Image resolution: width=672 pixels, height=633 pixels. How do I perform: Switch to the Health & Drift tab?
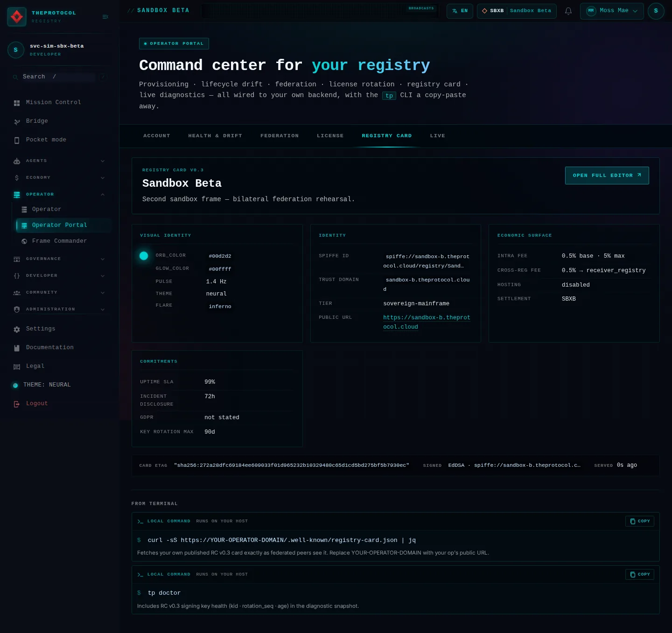(215, 136)
